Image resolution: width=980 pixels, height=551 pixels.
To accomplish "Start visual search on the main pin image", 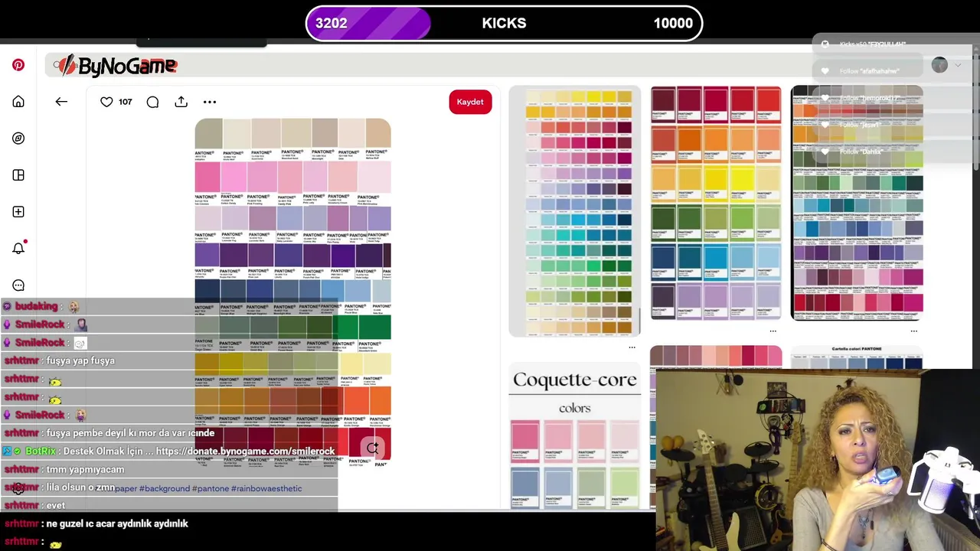I will [372, 448].
